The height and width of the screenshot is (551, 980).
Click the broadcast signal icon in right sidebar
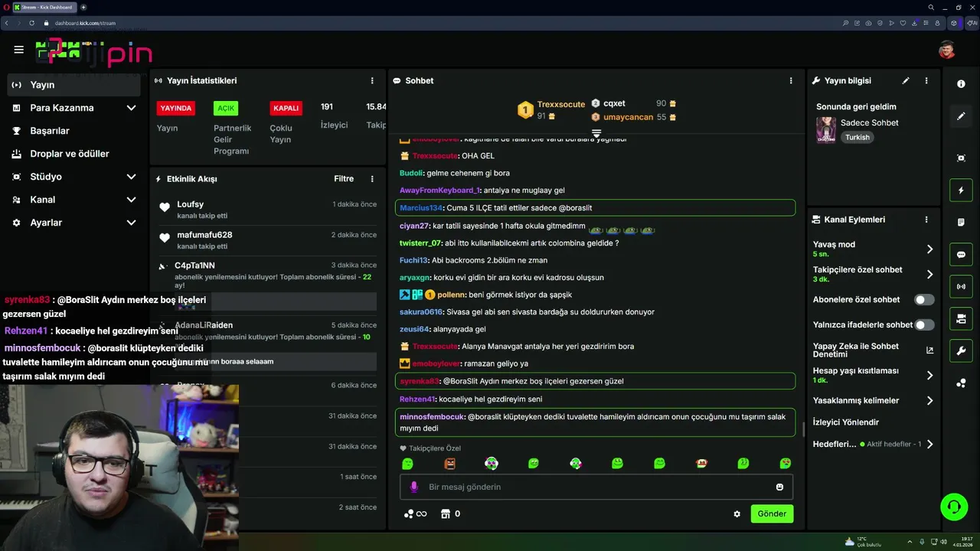961,287
